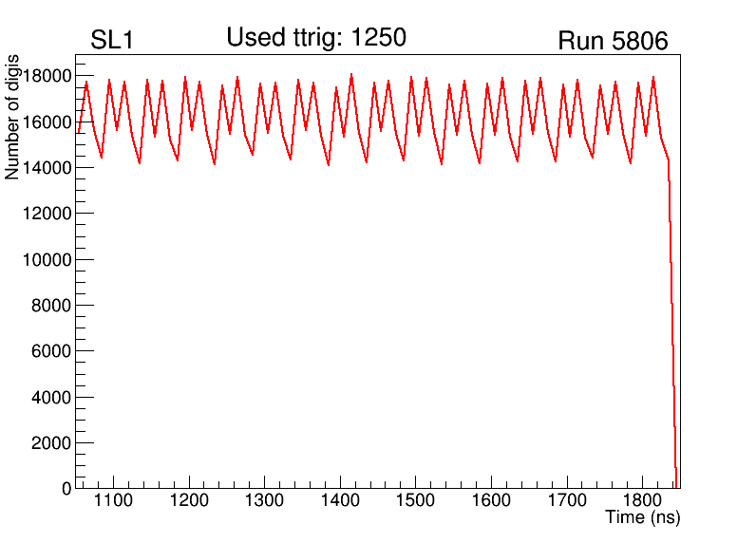Viewport: 756px width, 543px height.
Task: Click the 1700 x-axis tick label
Action: [566, 502]
